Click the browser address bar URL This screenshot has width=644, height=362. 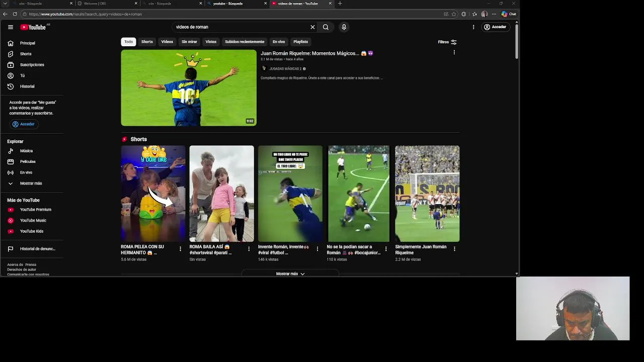point(86,14)
